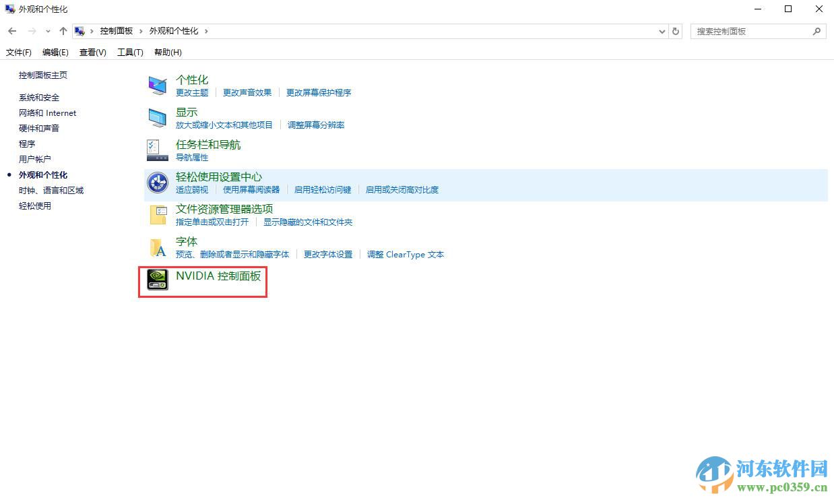Open the 查看 menu
The height and width of the screenshot is (504, 834).
pyautogui.click(x=92, y=52)
